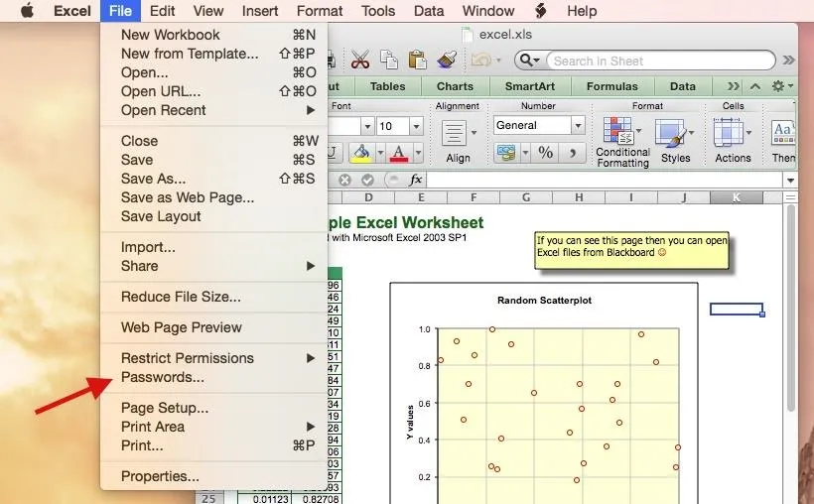Click the Search in Sheet field

point(660,61)
